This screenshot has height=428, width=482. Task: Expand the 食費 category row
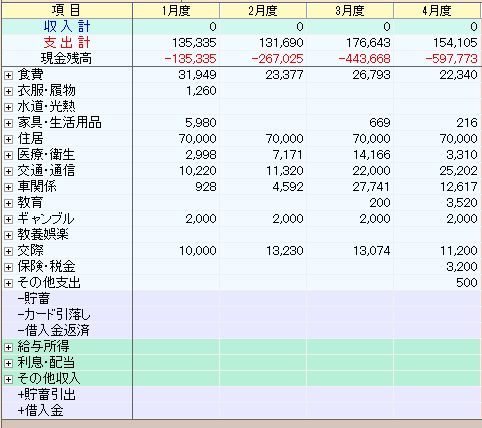point(8,75)
